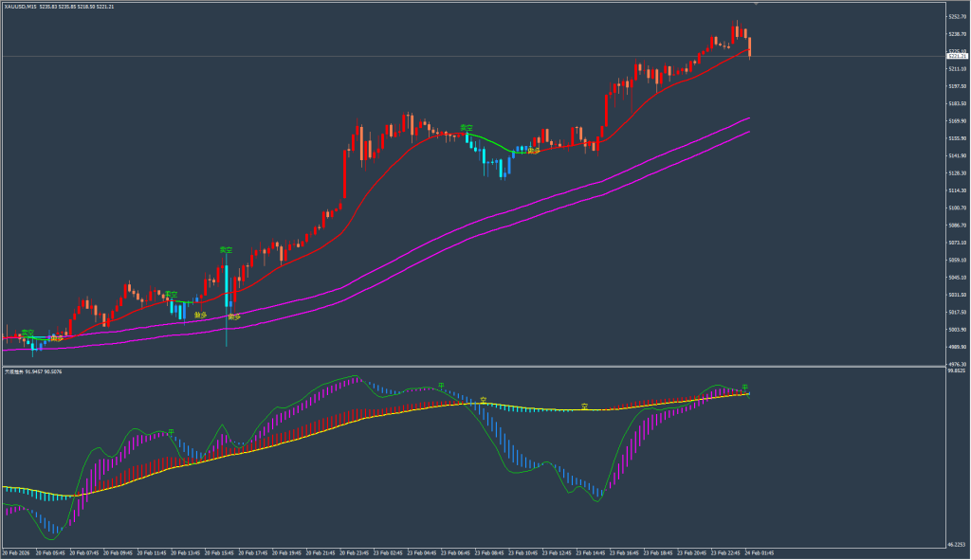Screen dimensions: 971x560
Task: Select the tall cyan candlestick with the long wick
Action: tap(227, 294)
